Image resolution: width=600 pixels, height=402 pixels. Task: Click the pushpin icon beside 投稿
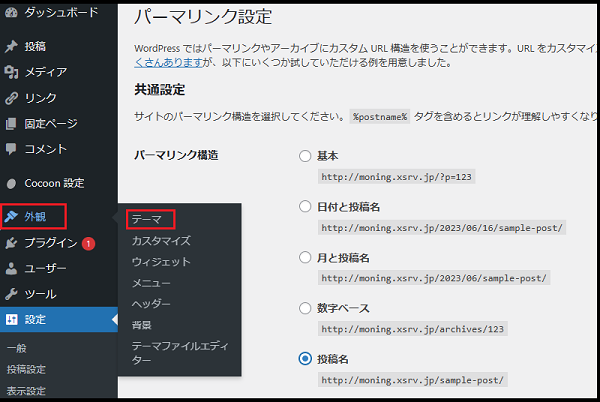(11, 46)
